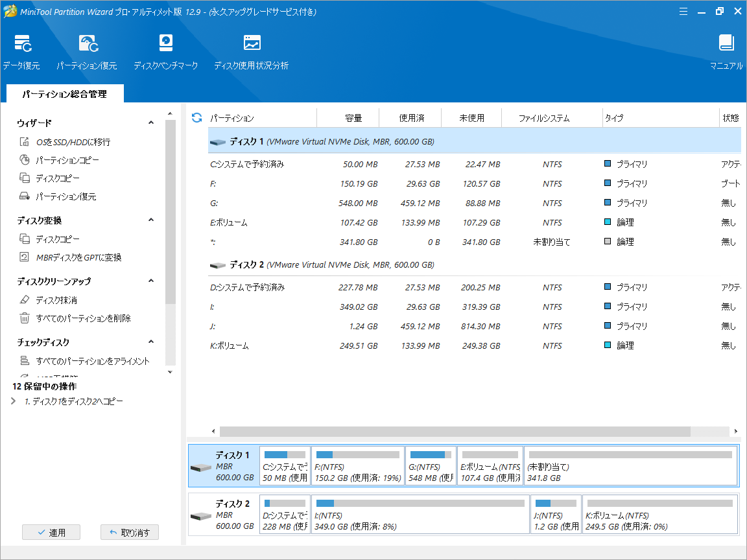
Task: Select F:(NTFS) block in disk map
Action: (x=358, y=466)
